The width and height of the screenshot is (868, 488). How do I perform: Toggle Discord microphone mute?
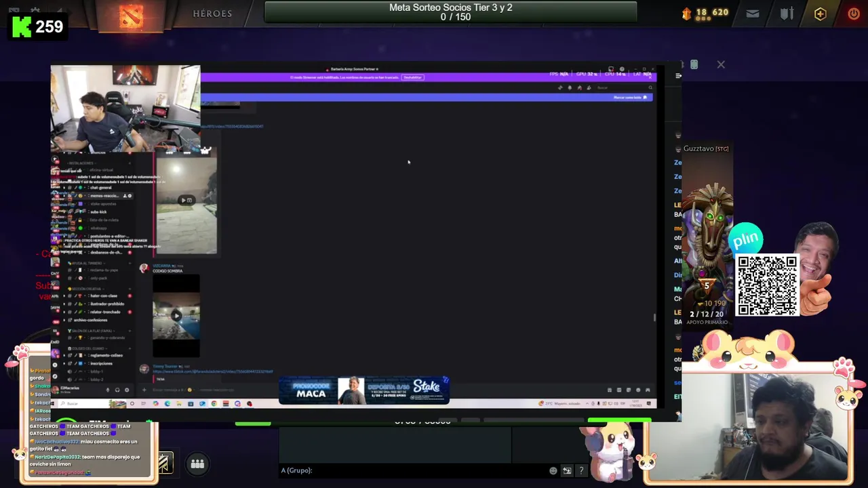[108, 390]
